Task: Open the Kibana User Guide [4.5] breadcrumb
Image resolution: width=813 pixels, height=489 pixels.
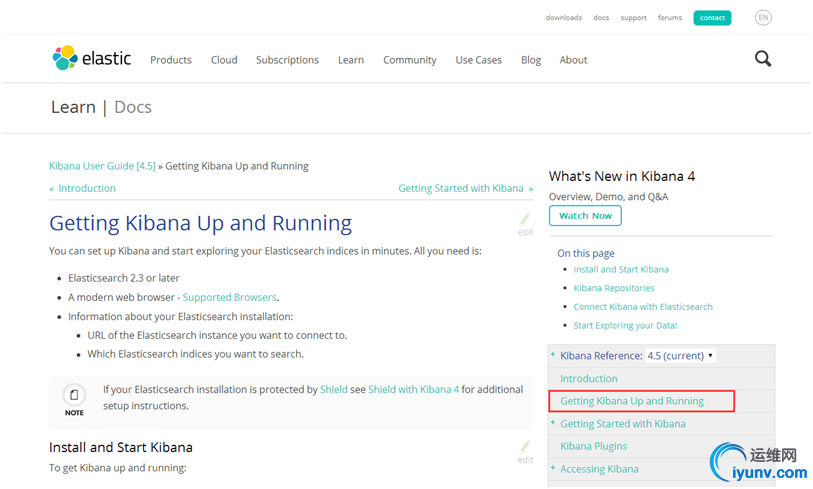Action: coord(102,166)
